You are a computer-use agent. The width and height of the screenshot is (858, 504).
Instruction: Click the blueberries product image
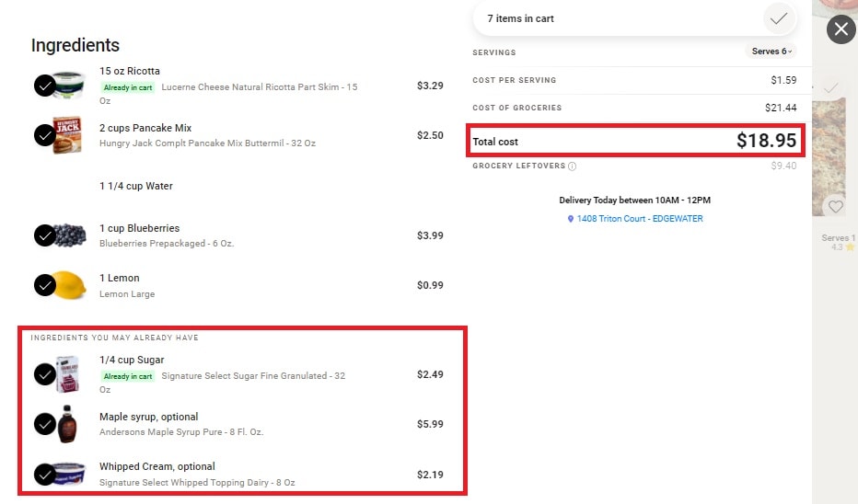coord(70,235)
